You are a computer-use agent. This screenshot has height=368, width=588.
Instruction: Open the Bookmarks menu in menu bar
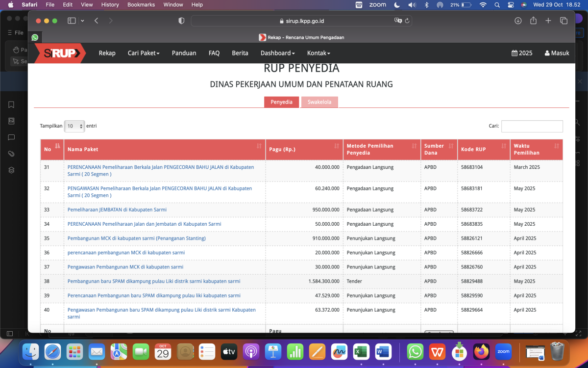[x=141, y=5]
